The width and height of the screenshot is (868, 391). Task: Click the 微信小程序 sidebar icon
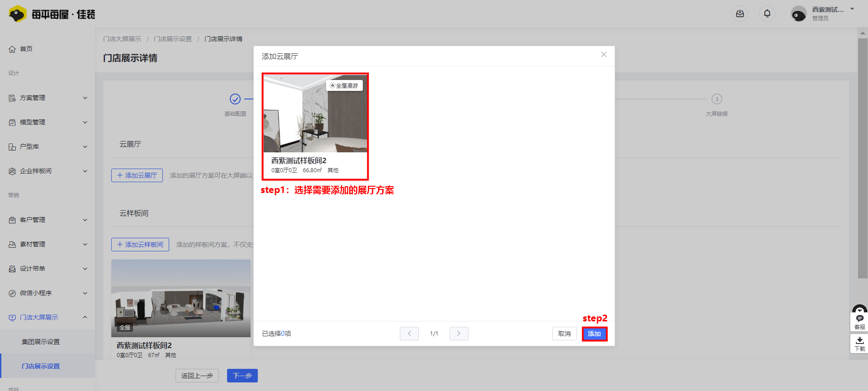point(12,293)
